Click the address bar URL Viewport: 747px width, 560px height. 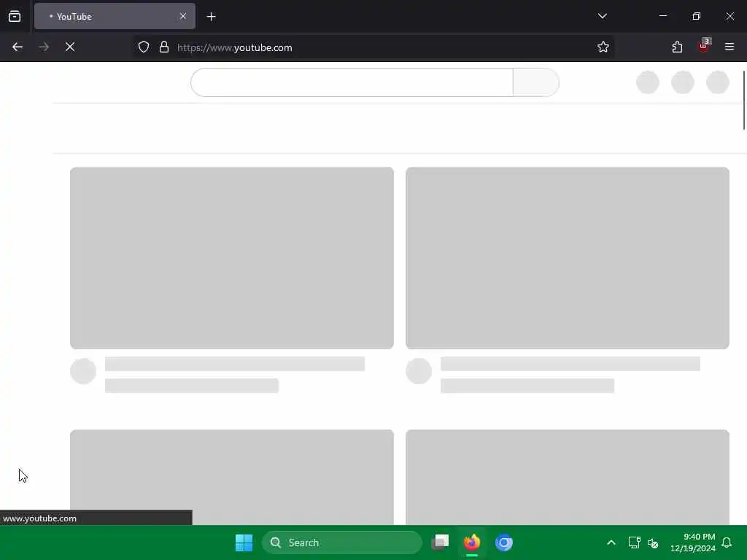[x=234, y=47]
